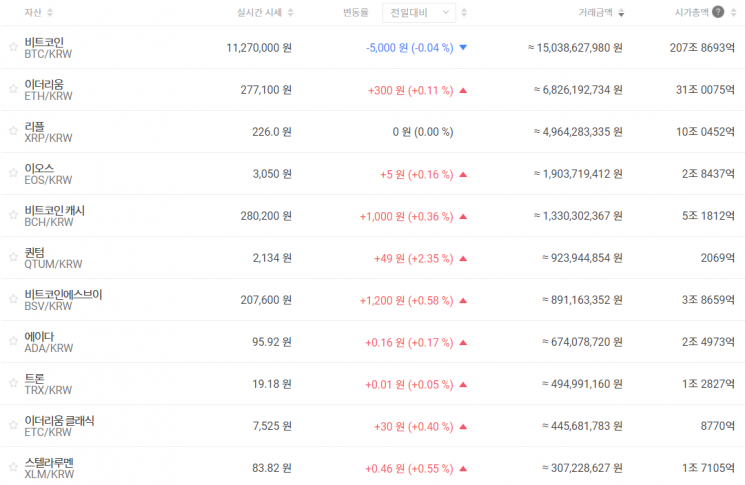Click the change +300 원 (+0.11 %)
The height and width of the screenshot is (485, 745).
coord(411,90)
